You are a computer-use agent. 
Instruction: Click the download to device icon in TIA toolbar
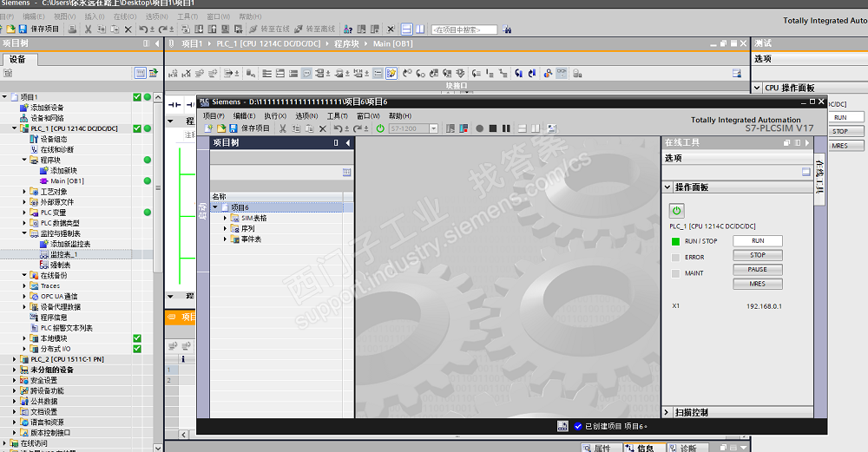pyautogui.click(x=199, y=29)
